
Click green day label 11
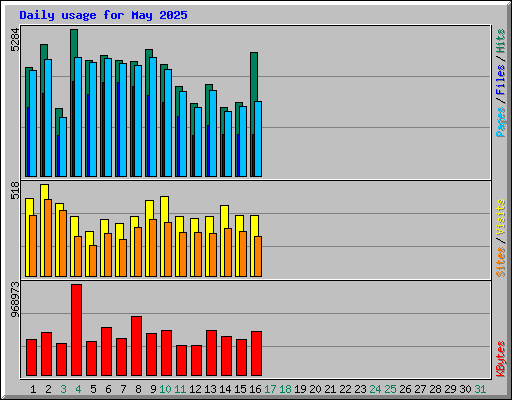(180, 389)
